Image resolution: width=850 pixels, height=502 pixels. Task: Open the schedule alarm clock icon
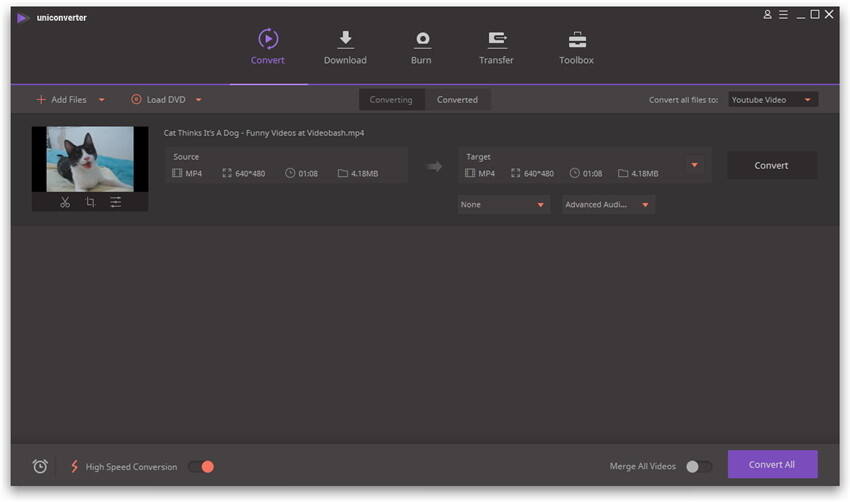40,466
